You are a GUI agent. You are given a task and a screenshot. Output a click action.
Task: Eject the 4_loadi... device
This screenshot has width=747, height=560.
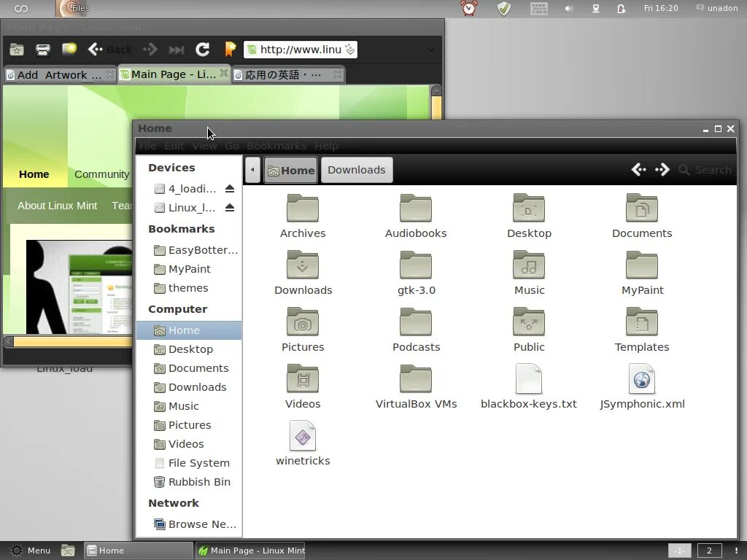(230, 189)
